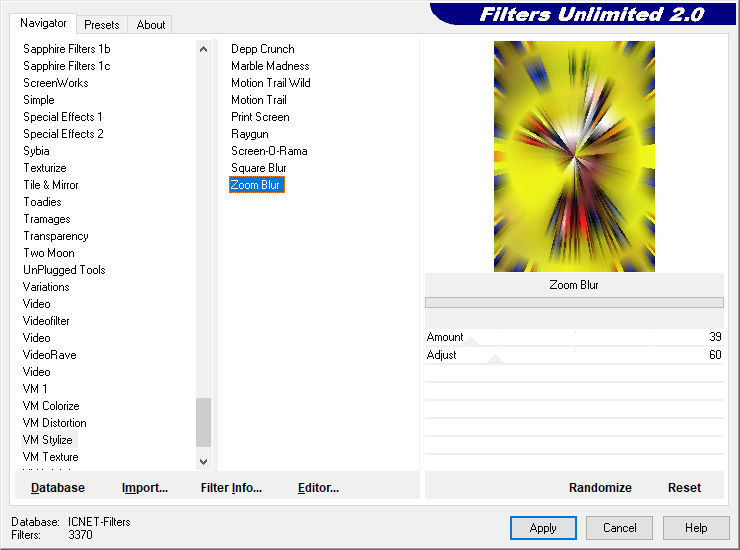This screenshot has width=740, height=550.
Task: Apply the Zoom Blur filter
Action: point(543,528)
